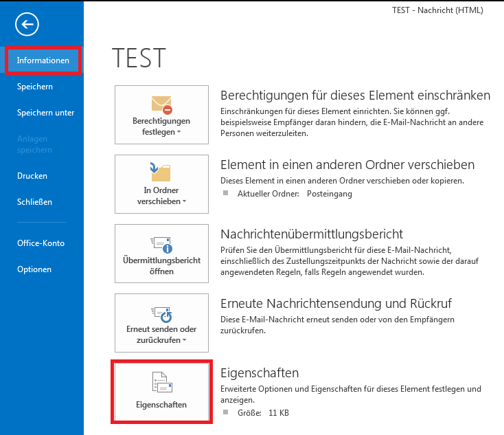This screenshot has height=435, width=504.
Task: Click the Eigenschaften document icon
Action: tap(161, 382)
